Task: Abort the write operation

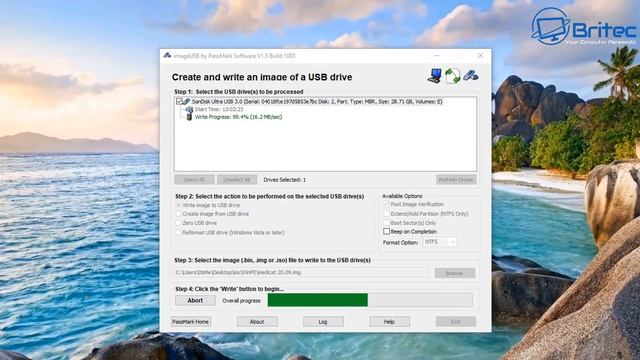Action: 195,300
